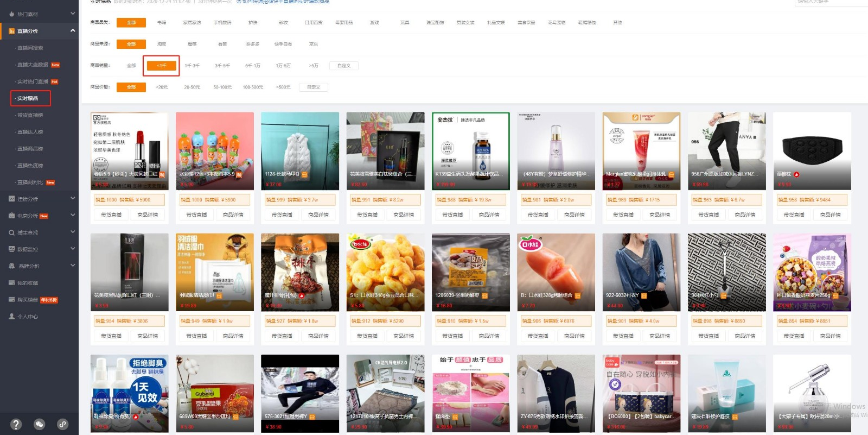The height and width of the screenshot is (435, 868).
Task: Expand the 挂榜分析 chevron
Action: coord(73,199)
